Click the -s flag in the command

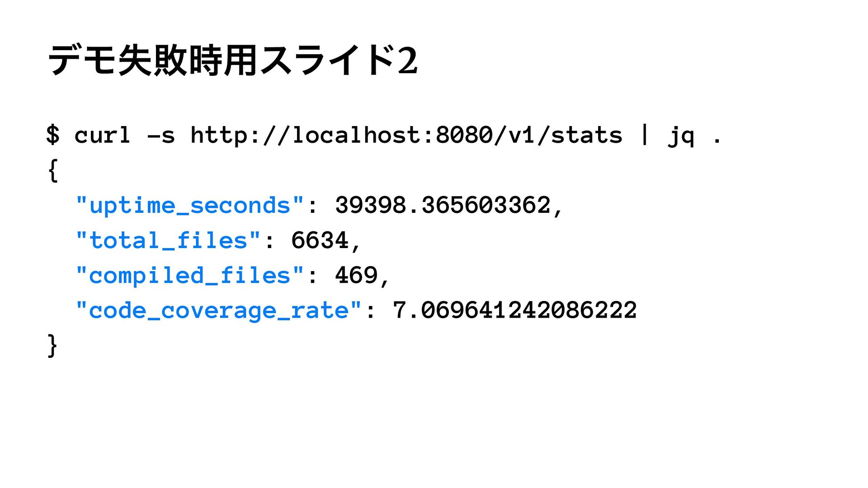(x=161, y=135)
